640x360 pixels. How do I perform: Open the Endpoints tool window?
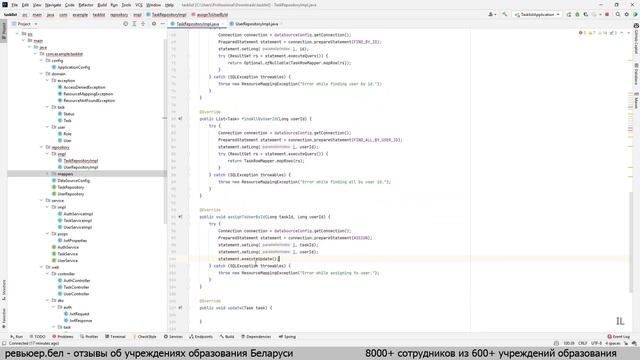click(x=201, y=337)
